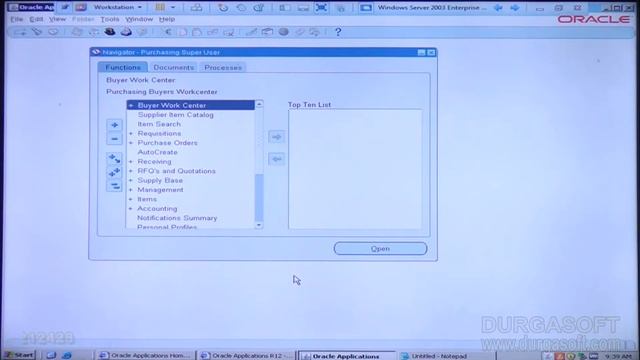Open the Edit menu
Screen dimensions: 640x360
coord(36,19)
